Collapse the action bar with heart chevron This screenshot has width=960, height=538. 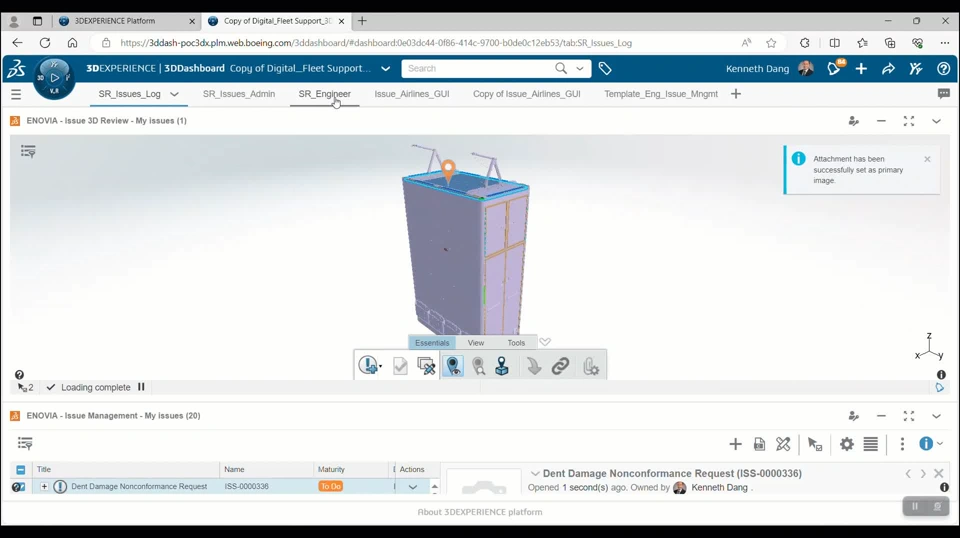[545, 342]
